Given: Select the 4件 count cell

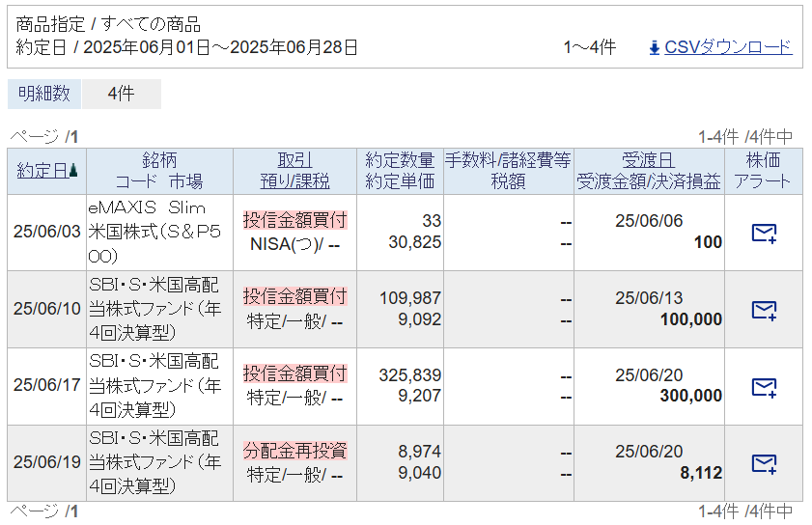Looking at the screenshot, I should pyautogui.click(x=122, y=94).
